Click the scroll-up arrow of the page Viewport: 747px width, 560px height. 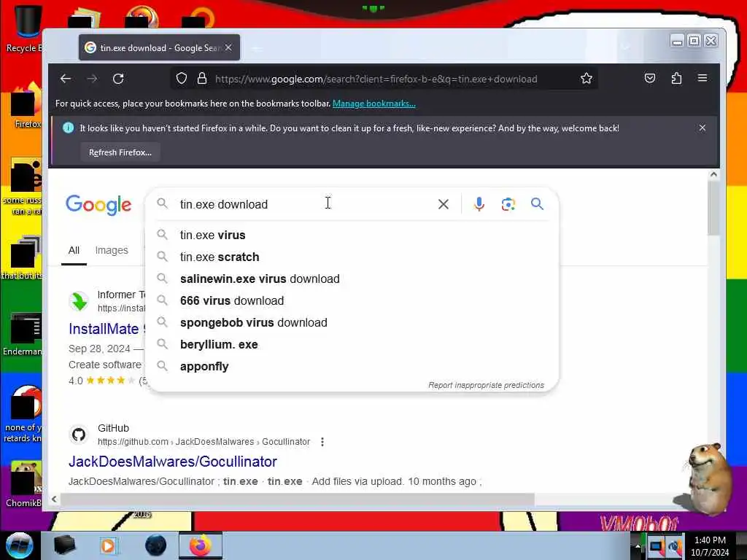coord(713,175)
